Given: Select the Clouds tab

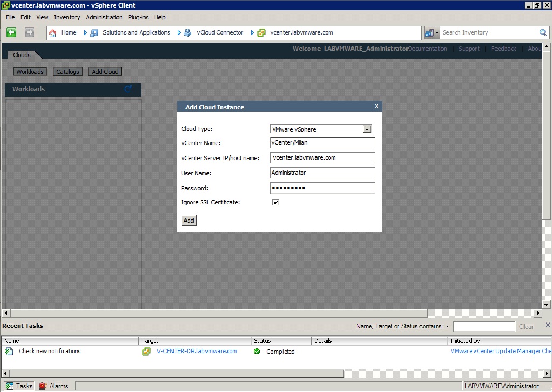Looking at the screenshot, I should pyautogui.click(x=22, y=55).
